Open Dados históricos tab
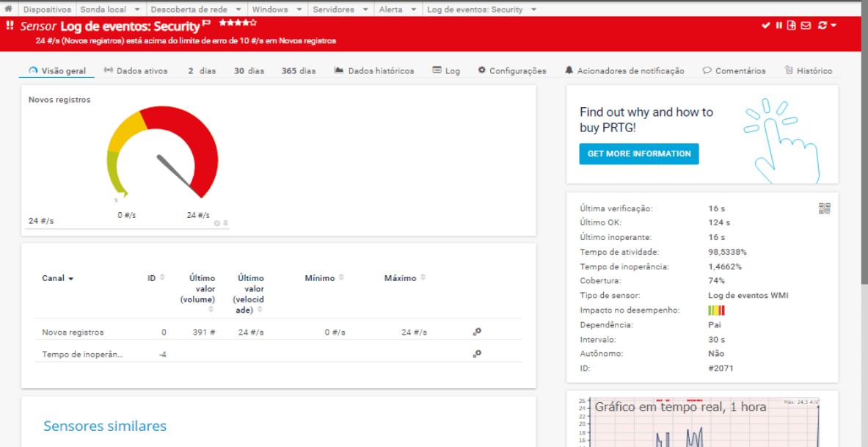This screenshot has width=868, height=447. coord(374,71)
